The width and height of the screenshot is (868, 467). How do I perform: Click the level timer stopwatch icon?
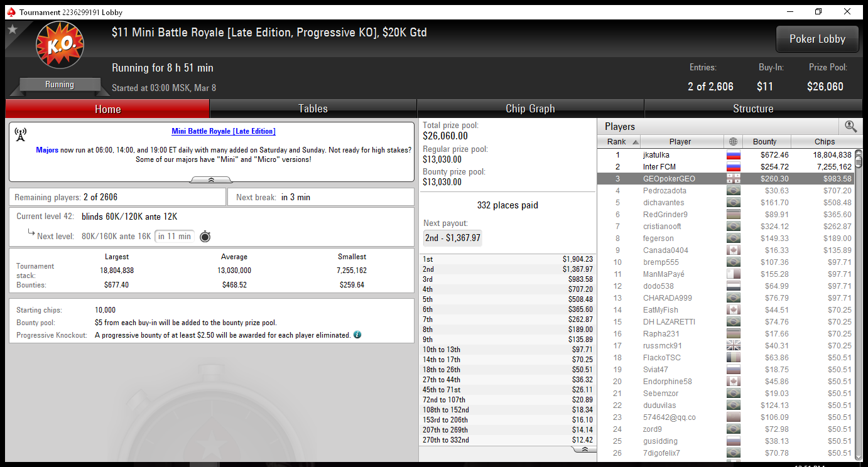[x=205, y=237]
